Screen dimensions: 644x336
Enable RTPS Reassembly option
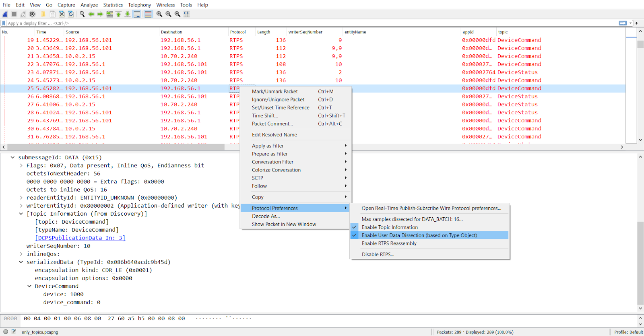point(389,243)
